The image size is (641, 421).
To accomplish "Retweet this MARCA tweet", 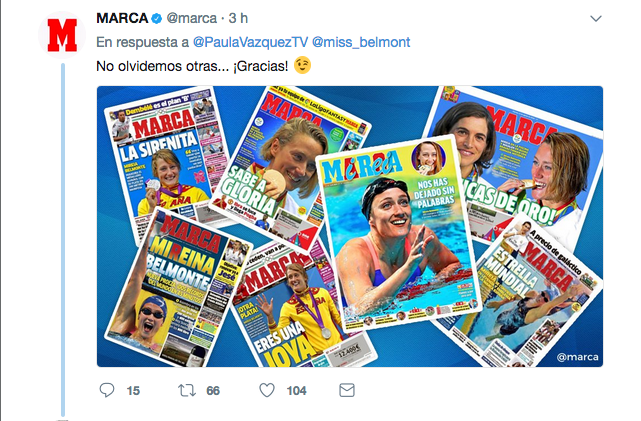I will [187, 390].
